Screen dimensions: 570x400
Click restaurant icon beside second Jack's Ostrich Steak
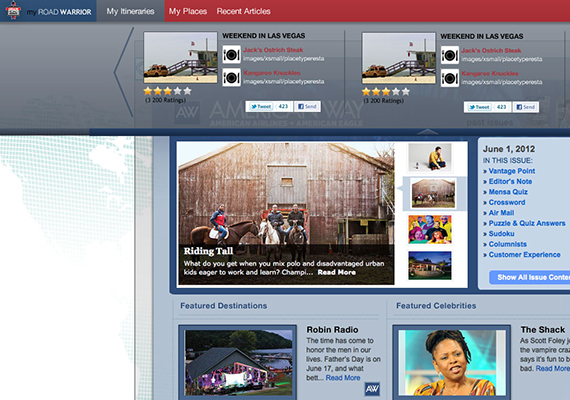[450, 55]
